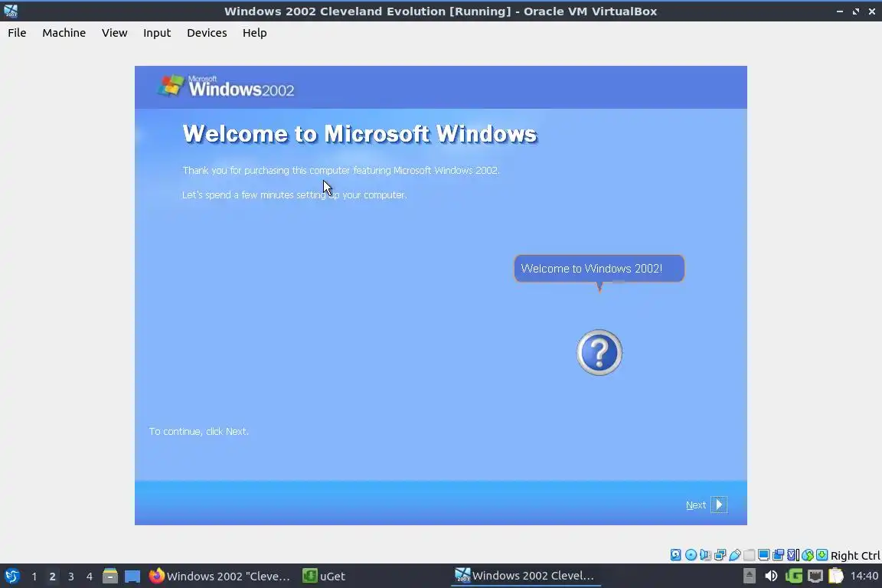
Task: Click the 'Thank you for purchasing this computer' sentence
Action: pos(341,170)
